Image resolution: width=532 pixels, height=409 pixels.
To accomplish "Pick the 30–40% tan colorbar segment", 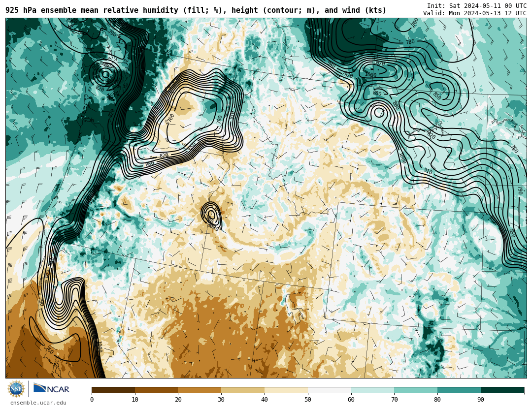I will [x=243, y=390].
